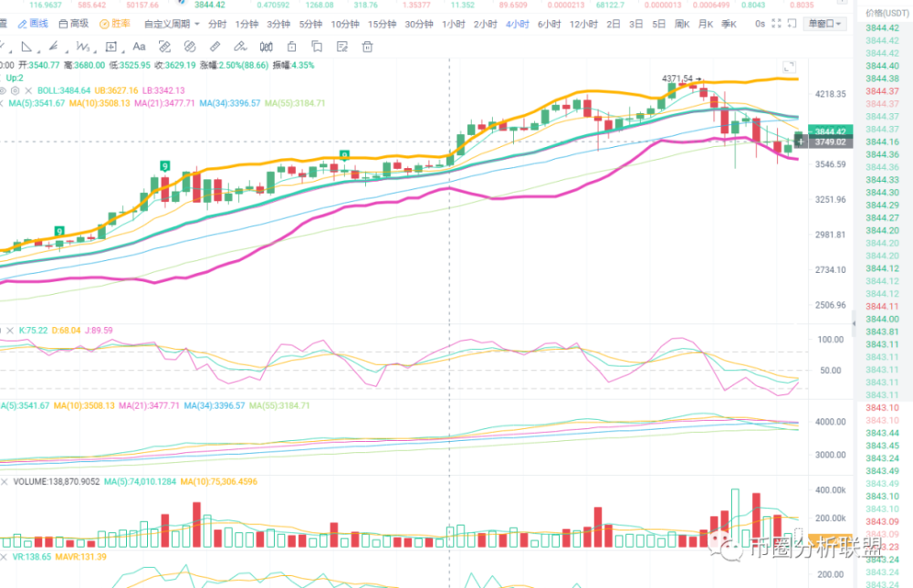Close the VOLUME indicator panel
The image size is (913, 588).
(x=5, y=482)
